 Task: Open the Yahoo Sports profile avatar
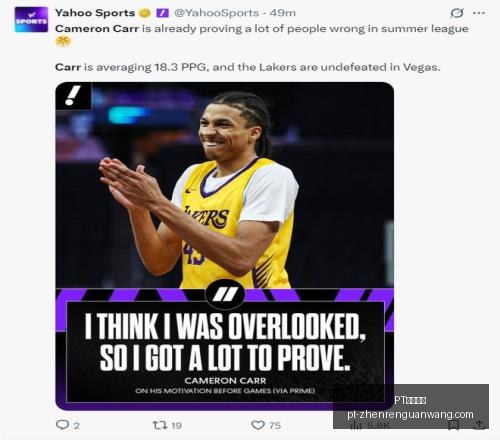click(31, 19)
